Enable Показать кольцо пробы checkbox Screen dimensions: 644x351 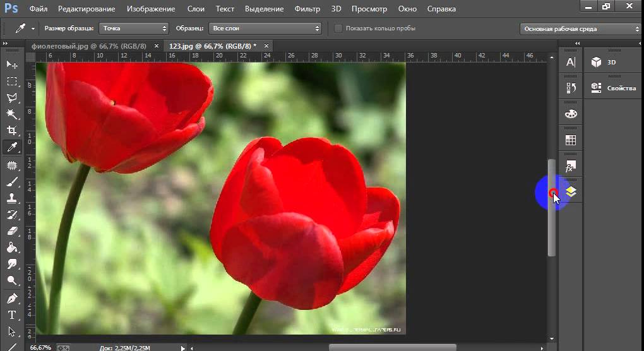(338, 28)
